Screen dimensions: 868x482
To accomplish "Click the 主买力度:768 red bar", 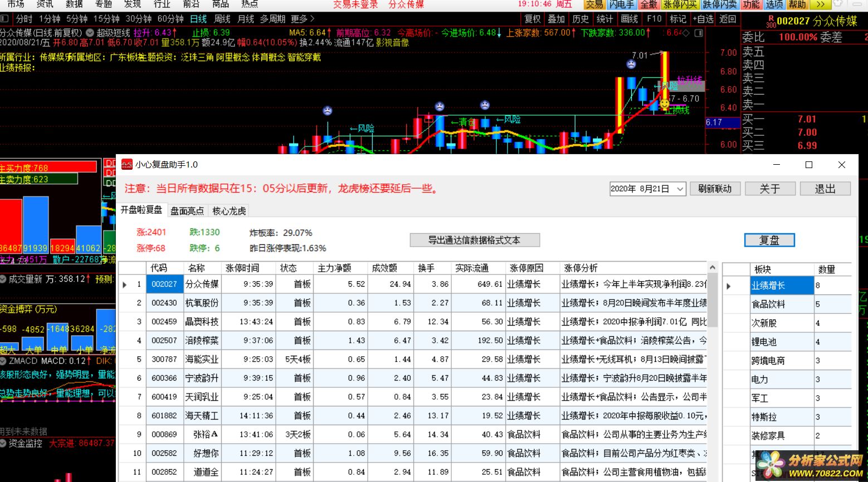I will [48, 167].
